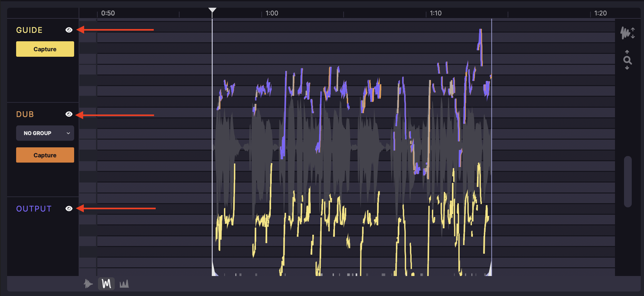This screenshot has height=296, width=644.
Task: Click the fade handle at selection end
Action: [489, 271]
